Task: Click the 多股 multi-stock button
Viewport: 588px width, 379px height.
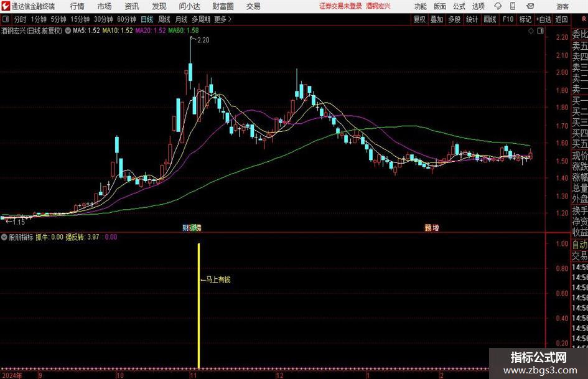Action: [x=454, y=19]
